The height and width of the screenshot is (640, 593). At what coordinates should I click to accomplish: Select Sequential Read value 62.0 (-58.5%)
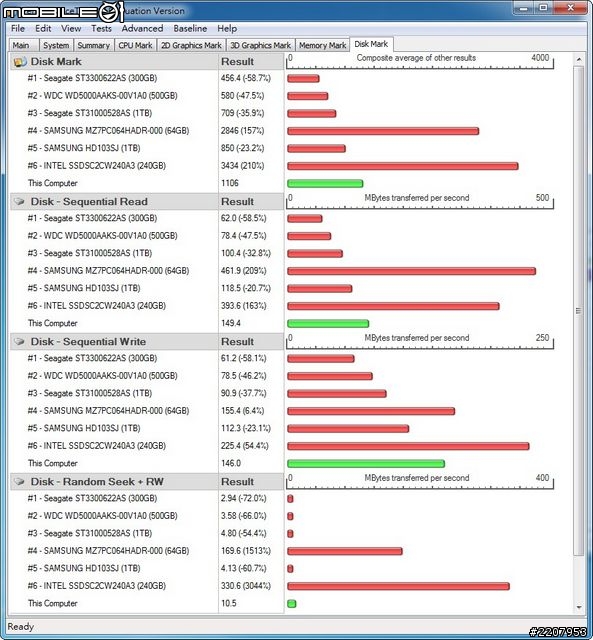point(244,218)
